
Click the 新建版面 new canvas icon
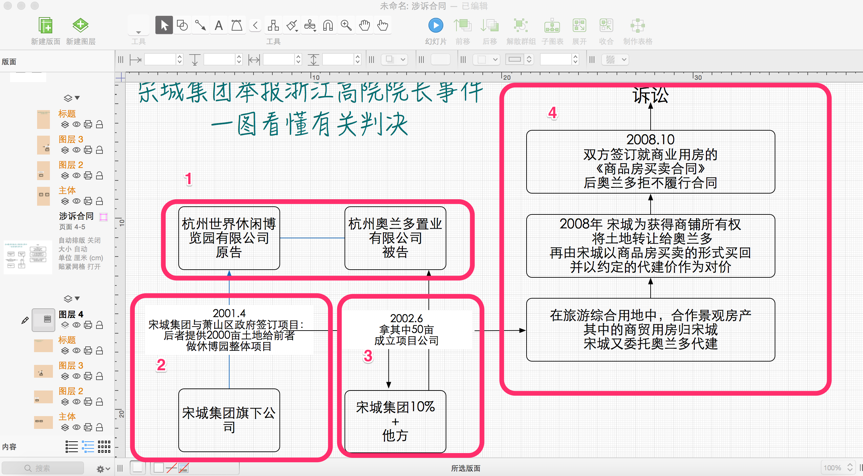(45, 25)
